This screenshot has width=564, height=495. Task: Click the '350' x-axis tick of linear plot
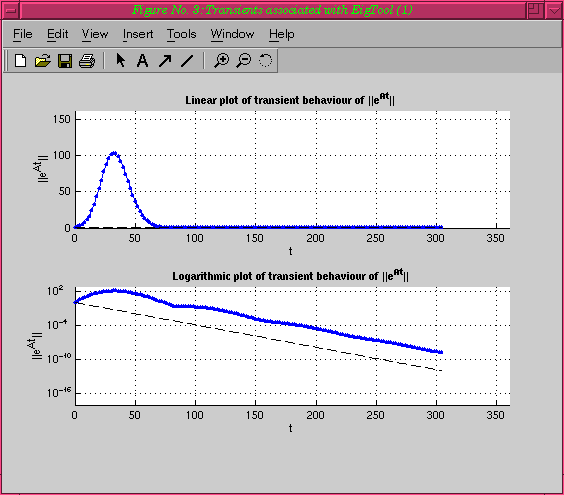(495, 238)
